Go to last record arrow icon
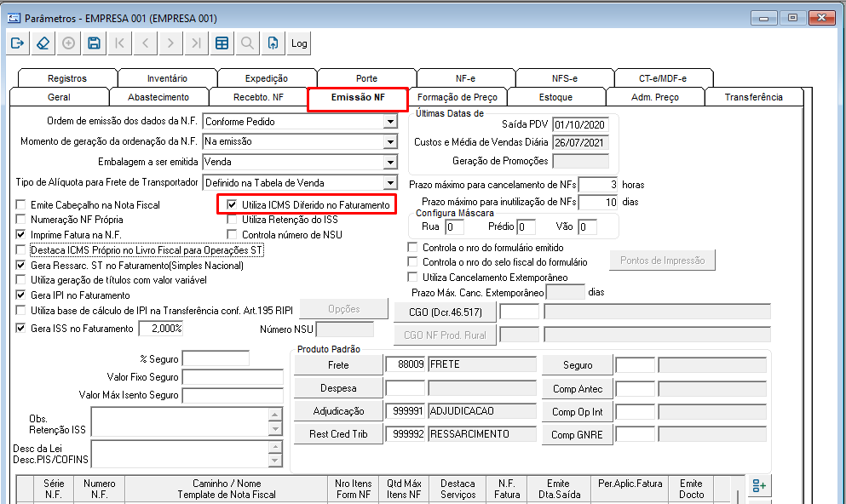The width and height of the screenshot is (846, 504). [197, 43]
